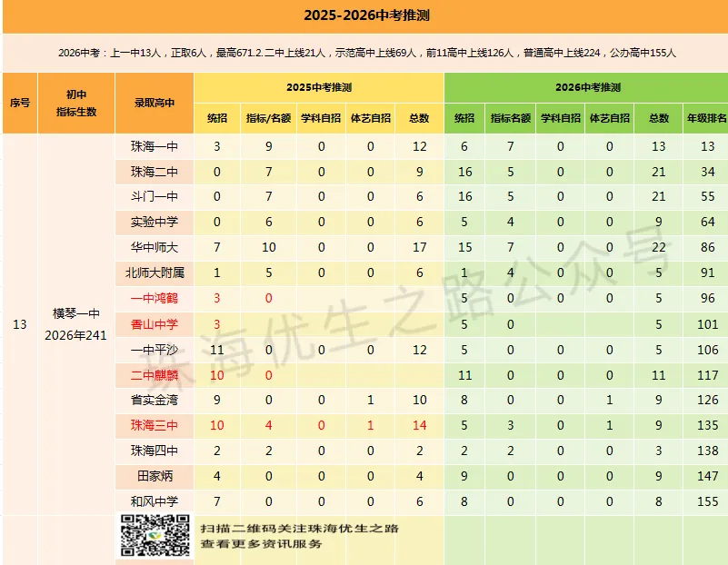This screenshot has width=728, height=565.
Task: Select the title '2025-2026中考推测'
Action: 366,15
